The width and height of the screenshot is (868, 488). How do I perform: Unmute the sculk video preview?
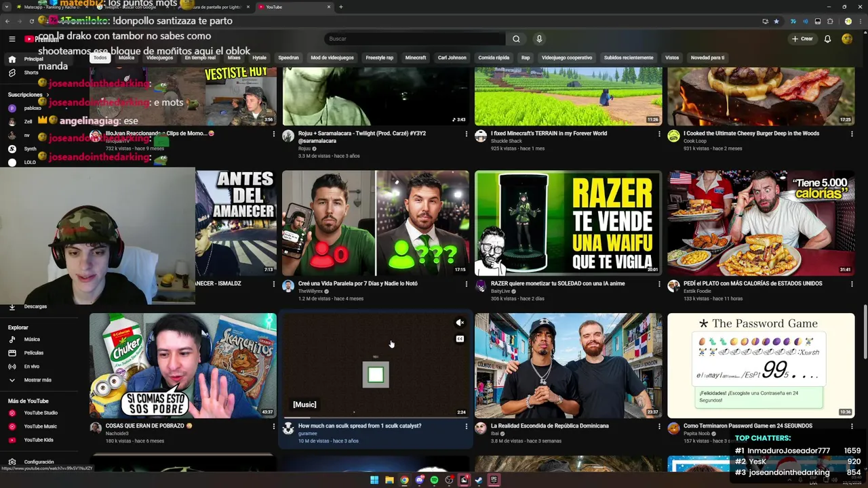pos(460,323)
